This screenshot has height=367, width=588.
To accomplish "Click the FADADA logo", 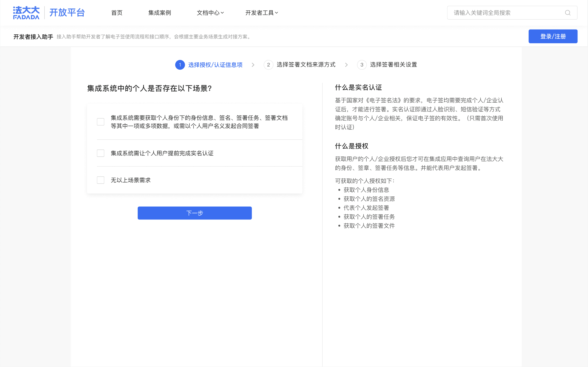I will click(x=26, y=13).
